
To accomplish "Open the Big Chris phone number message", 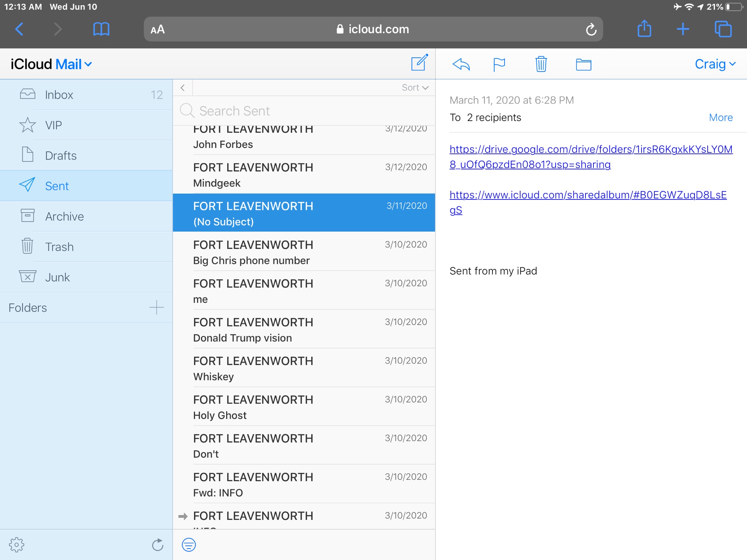I will (304, 252).
